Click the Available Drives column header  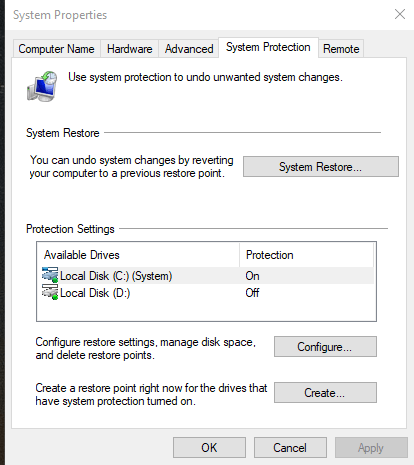pos(138,255)
